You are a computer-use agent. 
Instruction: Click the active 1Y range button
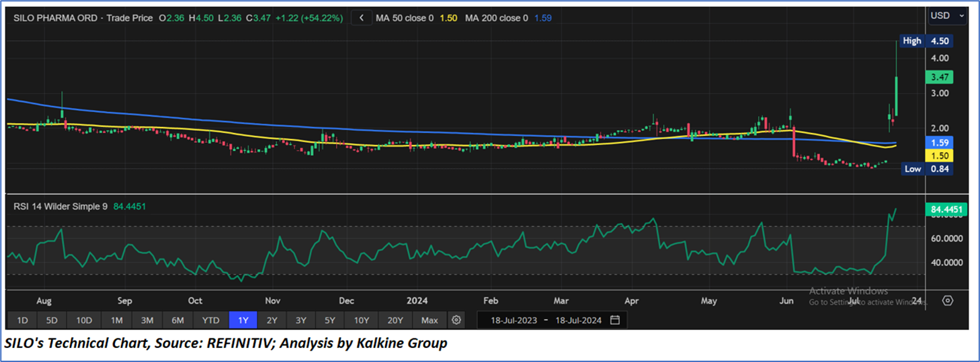coord(243,320)
